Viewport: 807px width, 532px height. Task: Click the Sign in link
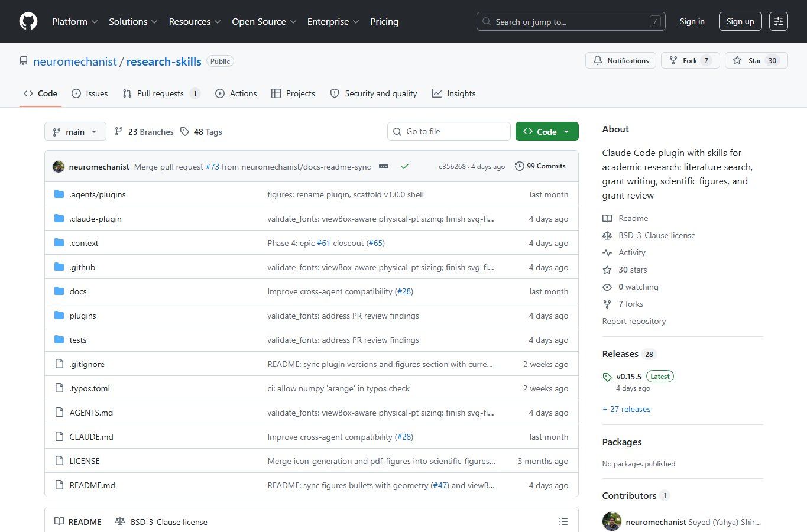pyautogui.click(x=692, y=21)
